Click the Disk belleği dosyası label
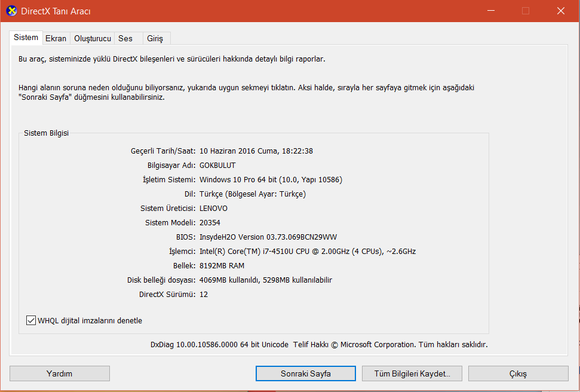Image resolution: width=580 pixels, height=392 pixels. (161, 280)
